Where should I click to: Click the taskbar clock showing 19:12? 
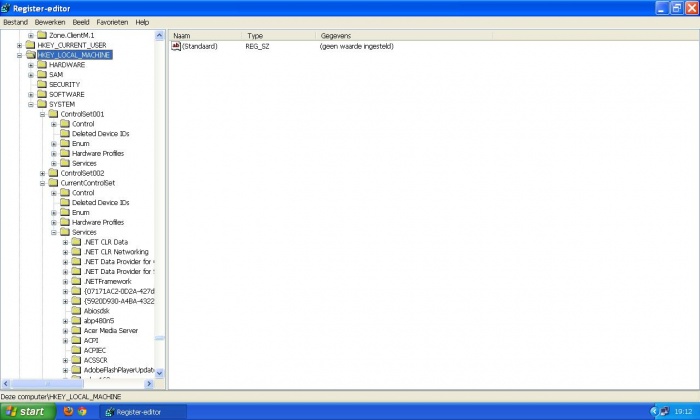click(x=683, y=411)
